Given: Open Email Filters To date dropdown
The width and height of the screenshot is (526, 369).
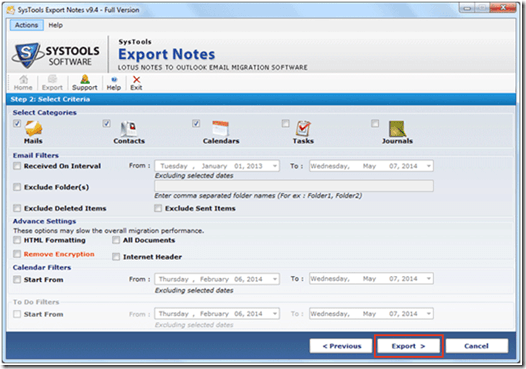Looking at the screenshot, I should (x=429, y=166).
